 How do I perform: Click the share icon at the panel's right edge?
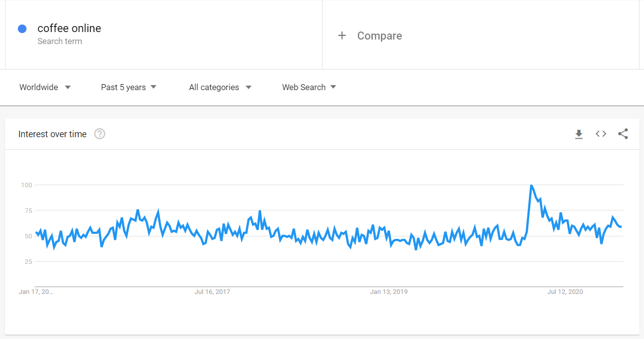pos(622,134)
